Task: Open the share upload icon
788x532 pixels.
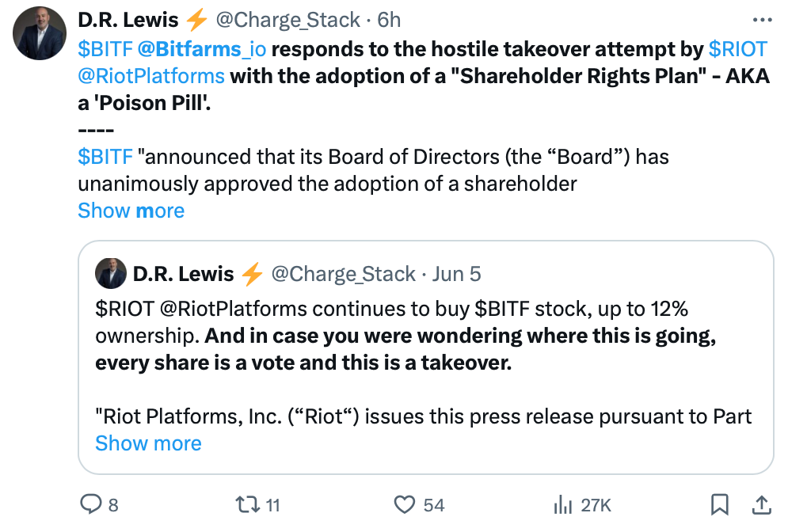Action: click(761, 504)
